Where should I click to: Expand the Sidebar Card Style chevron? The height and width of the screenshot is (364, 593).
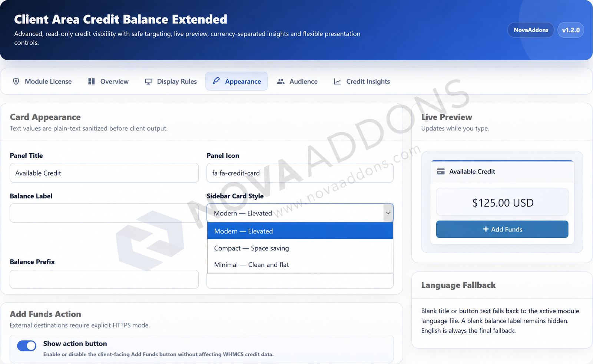[x=388, y=213]
